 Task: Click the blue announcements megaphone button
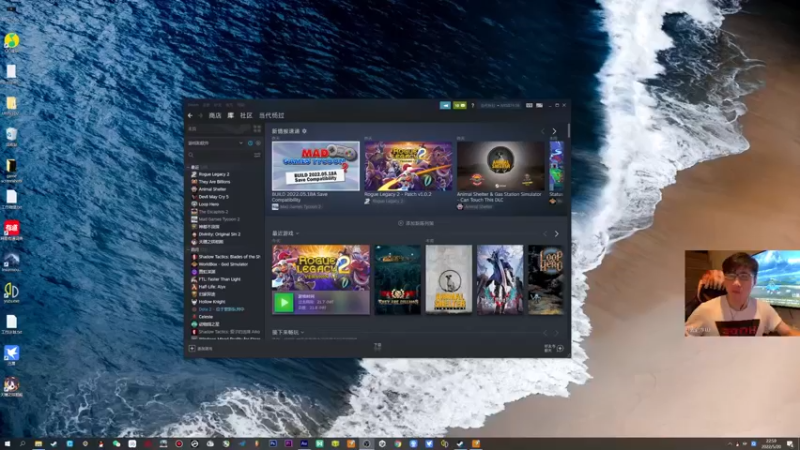click(x=445, y=105)
